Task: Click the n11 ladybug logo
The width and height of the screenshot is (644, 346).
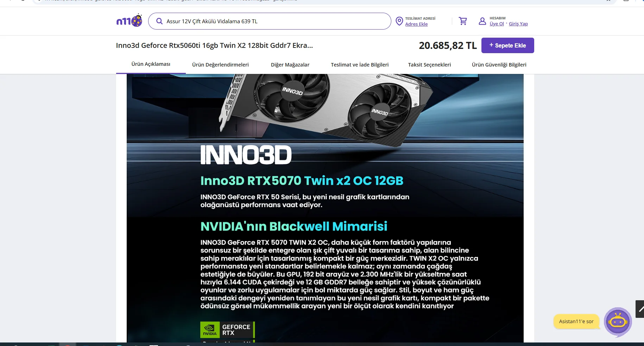Action: click(x=129, y=21)
